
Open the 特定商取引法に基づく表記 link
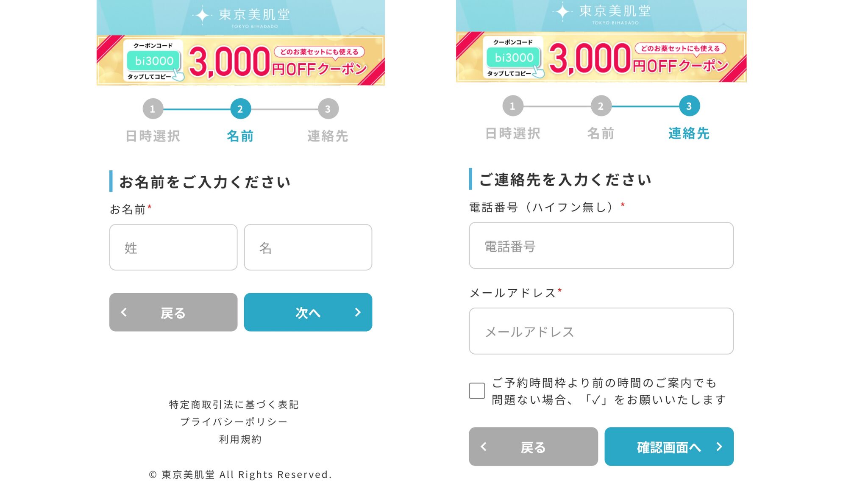[x=234, y=405]
